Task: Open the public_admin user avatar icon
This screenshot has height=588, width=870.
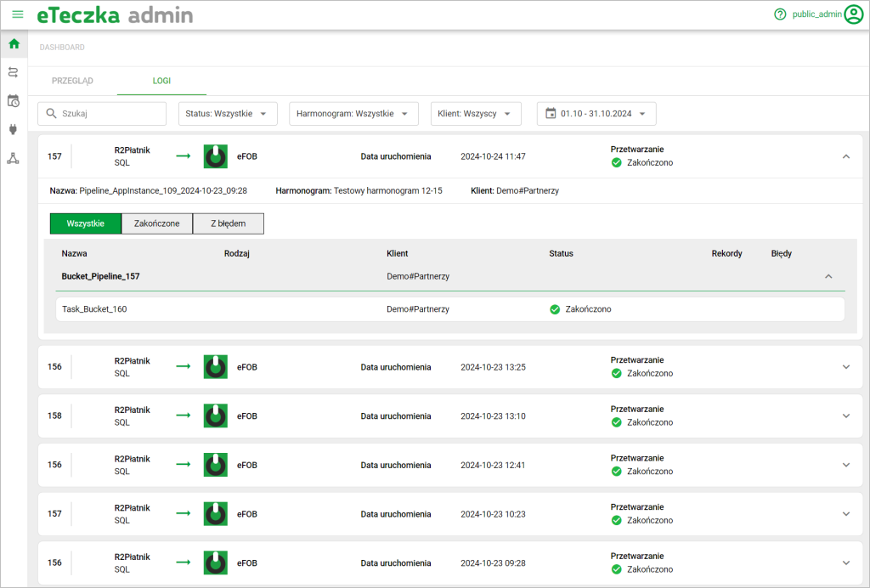Action: tap(854, 14)
